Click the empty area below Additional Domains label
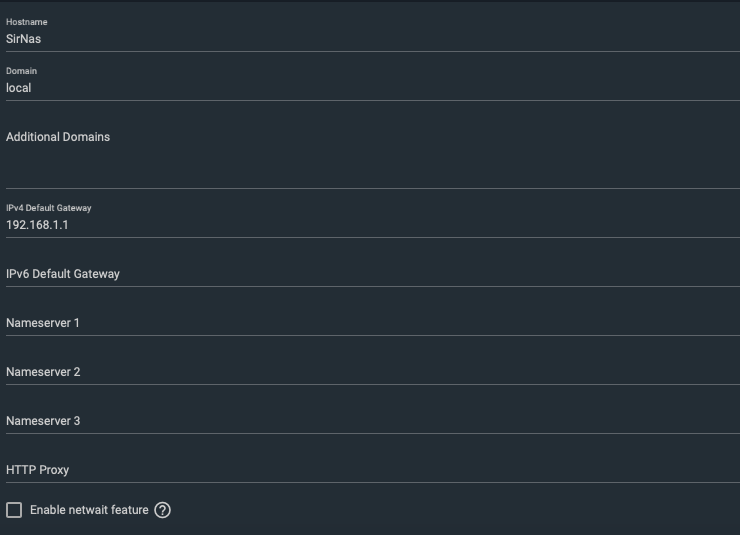Screen dimensions: 740x535 tap(373, 167)
